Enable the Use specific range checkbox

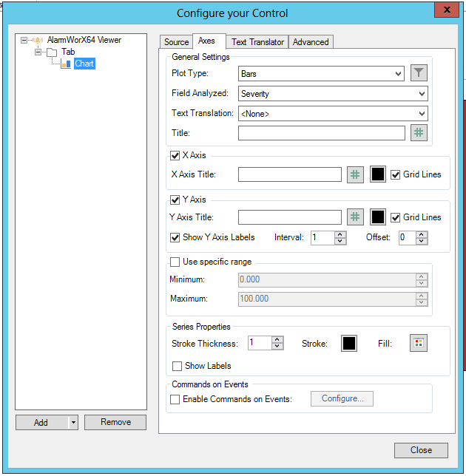175,262
